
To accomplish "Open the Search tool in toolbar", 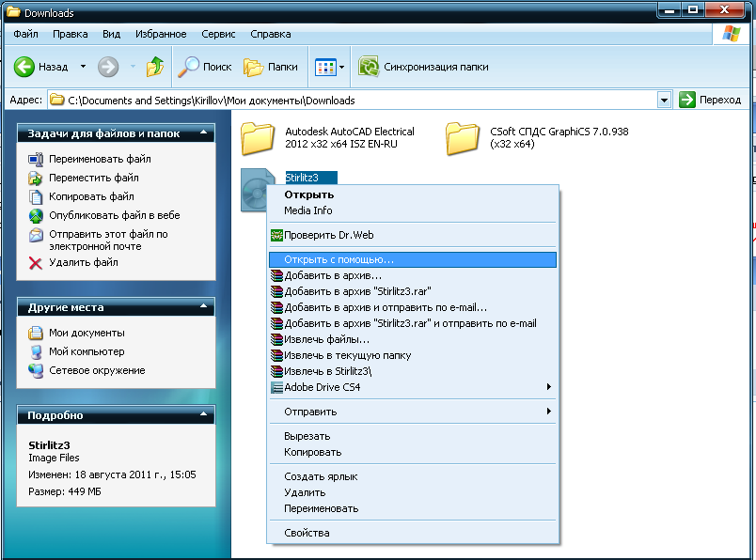I will click(x=206, y=67).
